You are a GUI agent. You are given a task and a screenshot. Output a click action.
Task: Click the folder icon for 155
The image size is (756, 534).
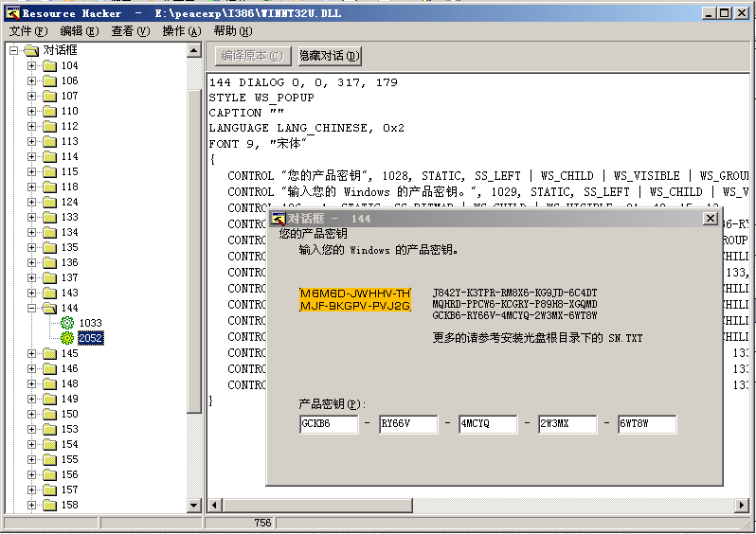click(x=49, y=460)
